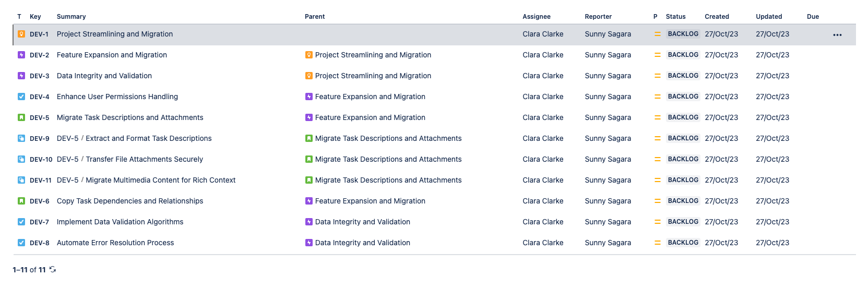Sort by the Summary column header
Image resolution: width=868 pixels, height=288 pixels.
[71, 17]
